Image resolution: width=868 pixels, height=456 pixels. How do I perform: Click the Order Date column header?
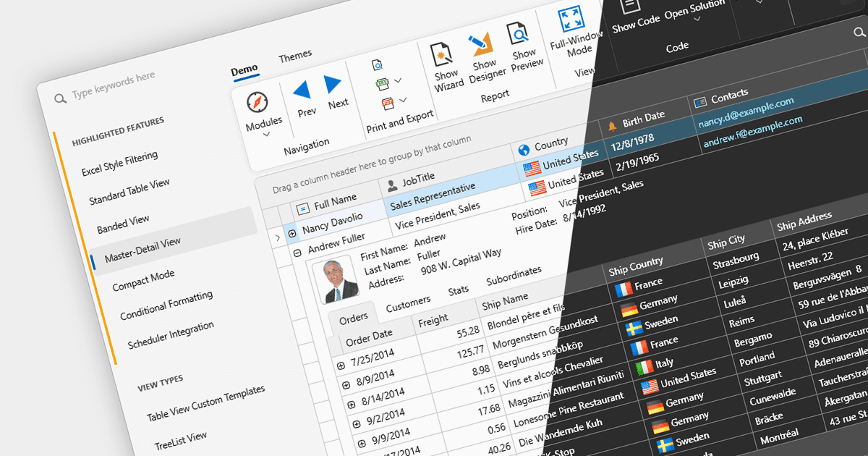pyautogui.click(x=369, y=337)
